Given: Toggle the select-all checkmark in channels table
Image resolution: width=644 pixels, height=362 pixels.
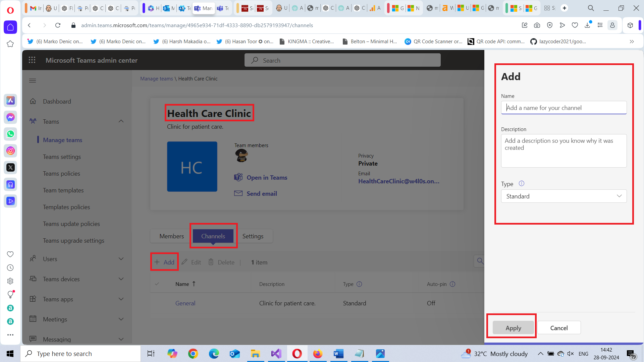Looking at the screenshot, I should (x=157, y=284).
